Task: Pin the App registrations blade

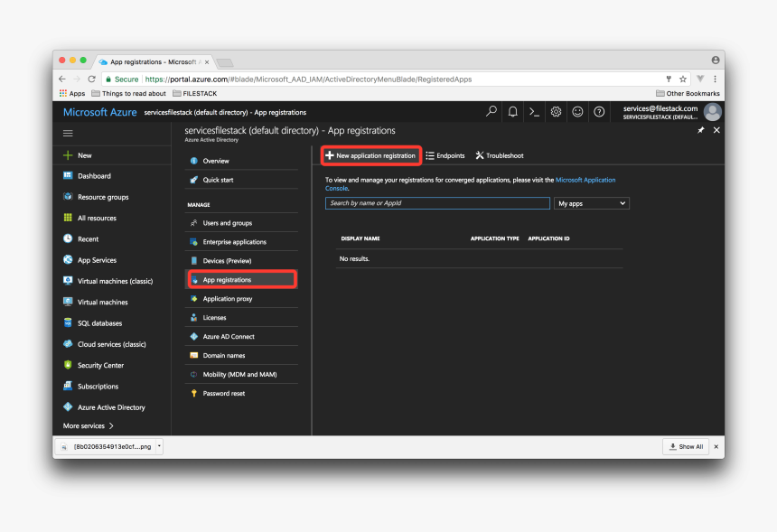Action: [701, 130]
